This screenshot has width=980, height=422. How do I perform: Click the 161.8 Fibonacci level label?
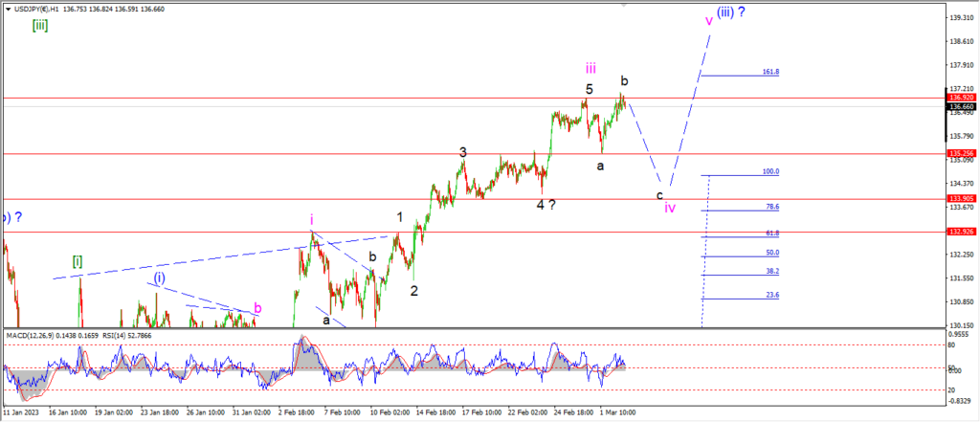[x=770, y=72]
